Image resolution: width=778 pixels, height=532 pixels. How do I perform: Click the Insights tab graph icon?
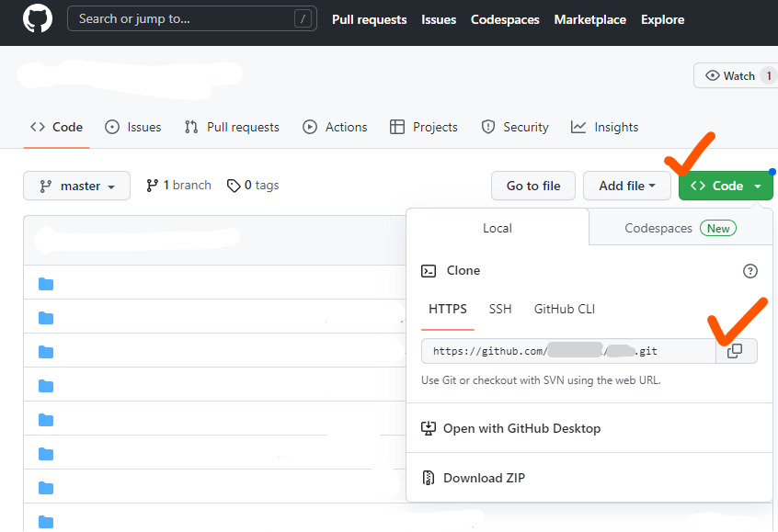[578, 127]
